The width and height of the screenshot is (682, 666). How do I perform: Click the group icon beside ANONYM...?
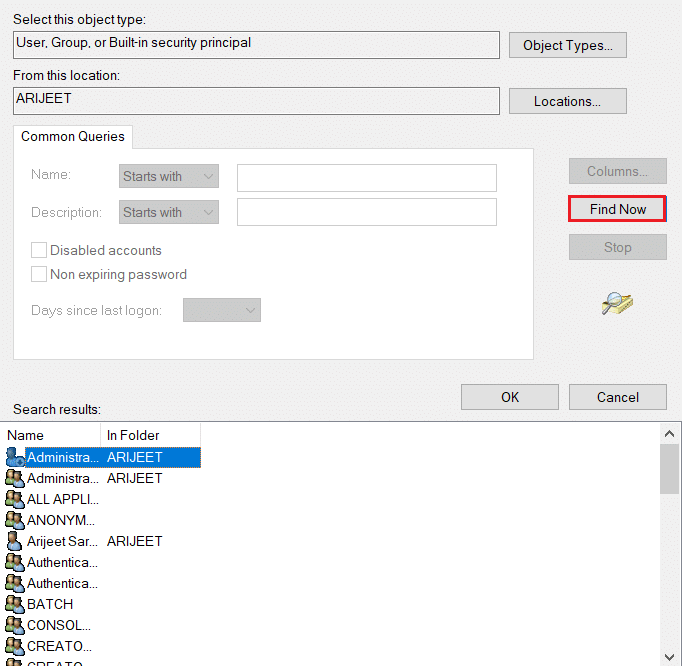click(15, 520)
